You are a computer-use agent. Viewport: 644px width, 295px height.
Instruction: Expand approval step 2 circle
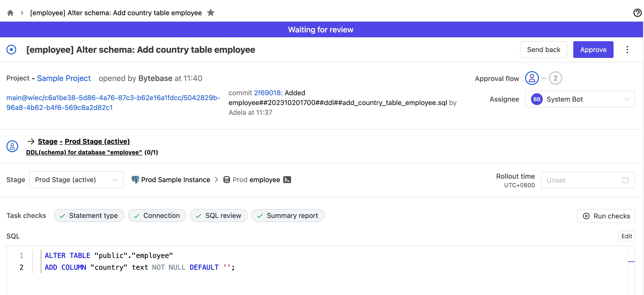(556, 78)
